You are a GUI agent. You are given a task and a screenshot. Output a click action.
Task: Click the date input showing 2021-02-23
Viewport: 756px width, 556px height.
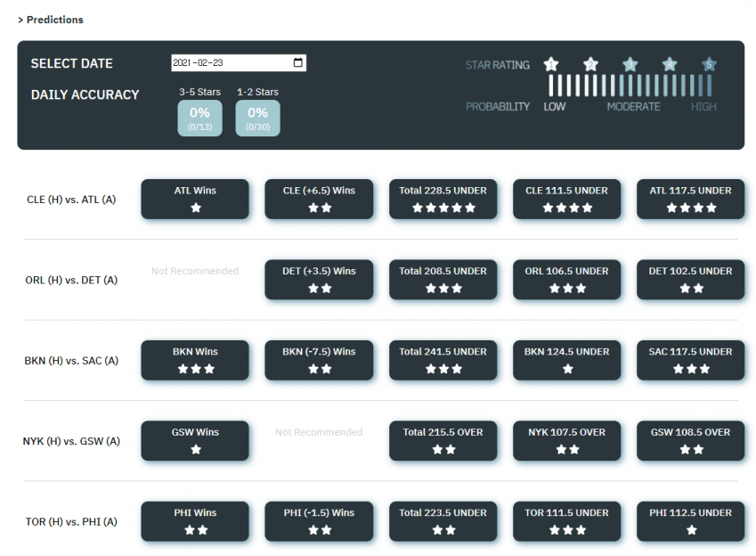coord(232,63)
